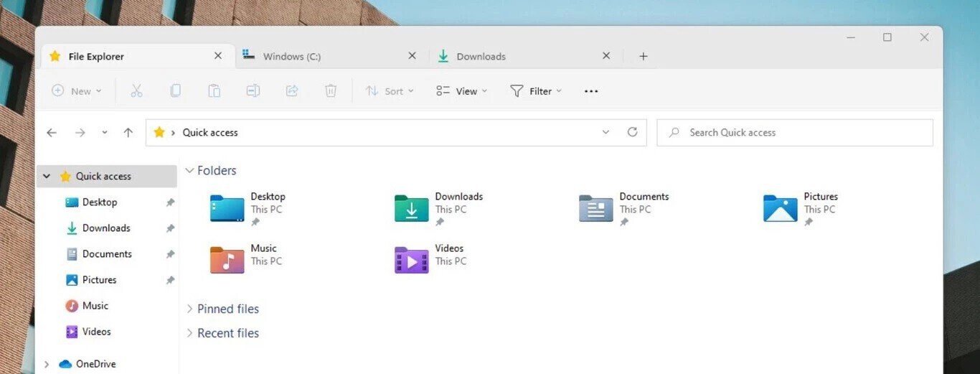980x374 pixels.
Task: Refresh the Quick access view
Action: coord(632,132)
